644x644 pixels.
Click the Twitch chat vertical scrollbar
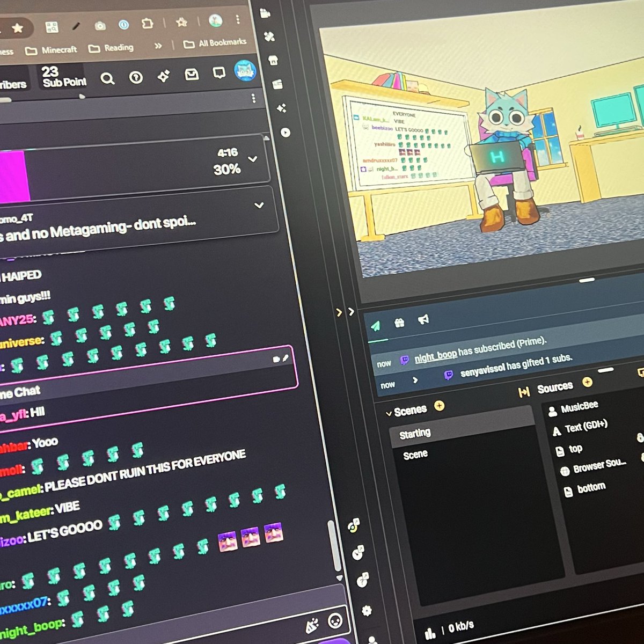point(335,546)
